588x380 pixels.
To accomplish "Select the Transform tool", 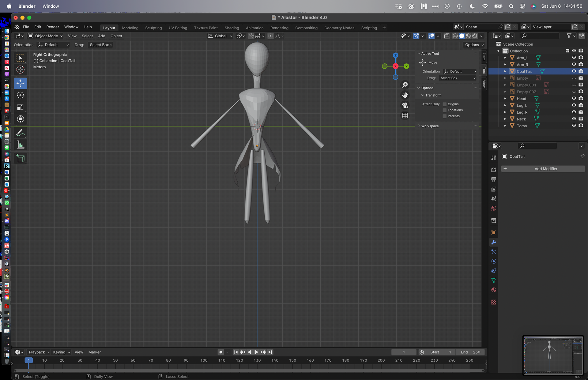I will tap(21, 119).
